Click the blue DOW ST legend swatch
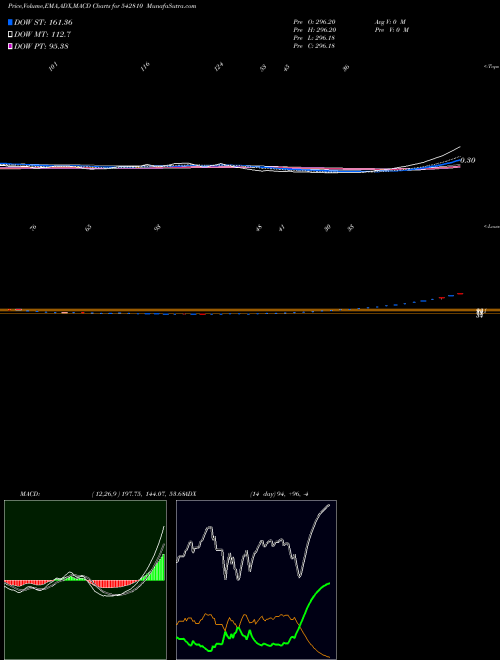Screen dimensions: 500x660 click(x=10, y=22)
